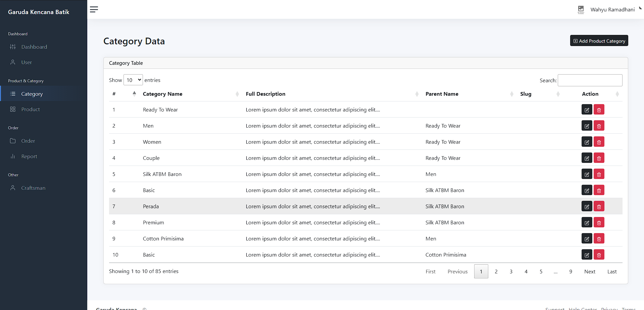644x310 pixels.
Task: Open the Report sidebar item
Action: click(29, 157)
